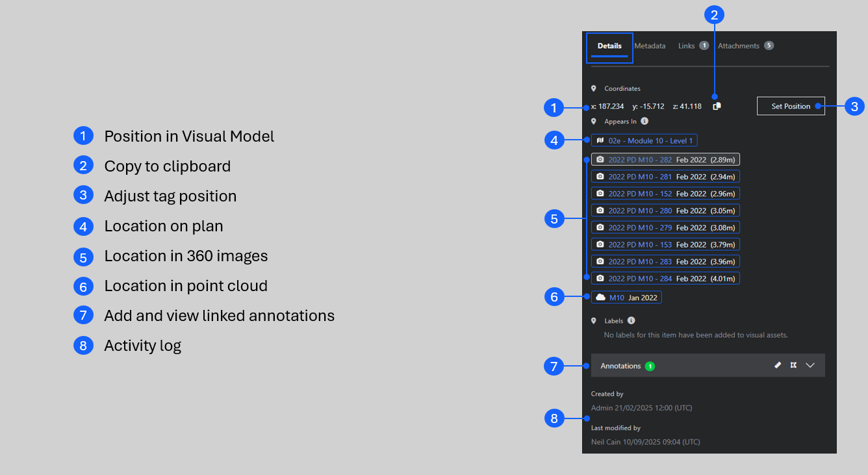The height and width of the screenshot is (475, 868).
Task: Click the green Annotations count badge
Action: click(650, 366)
